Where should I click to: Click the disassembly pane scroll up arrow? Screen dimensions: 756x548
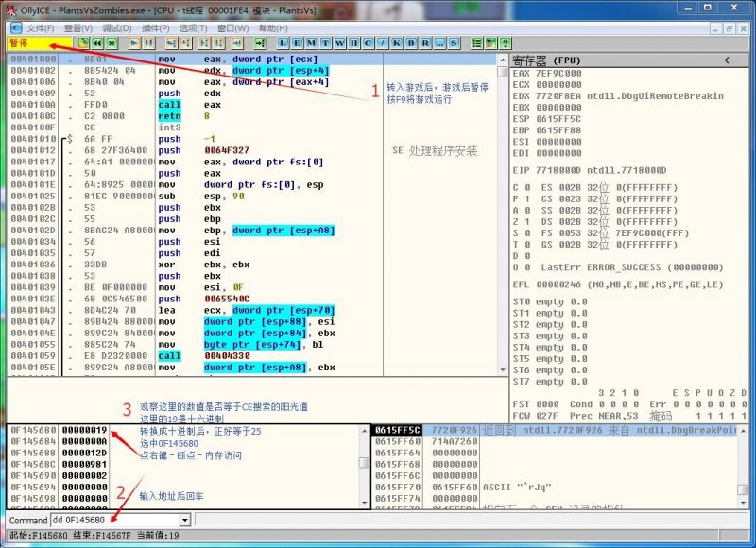(503, 60)
